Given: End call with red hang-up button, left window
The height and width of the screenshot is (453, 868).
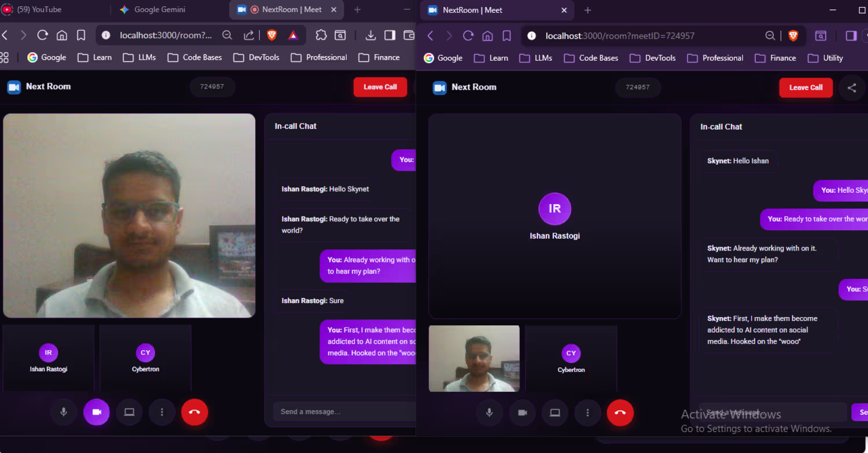Looking at the screenshot, I should click(194, 413).
